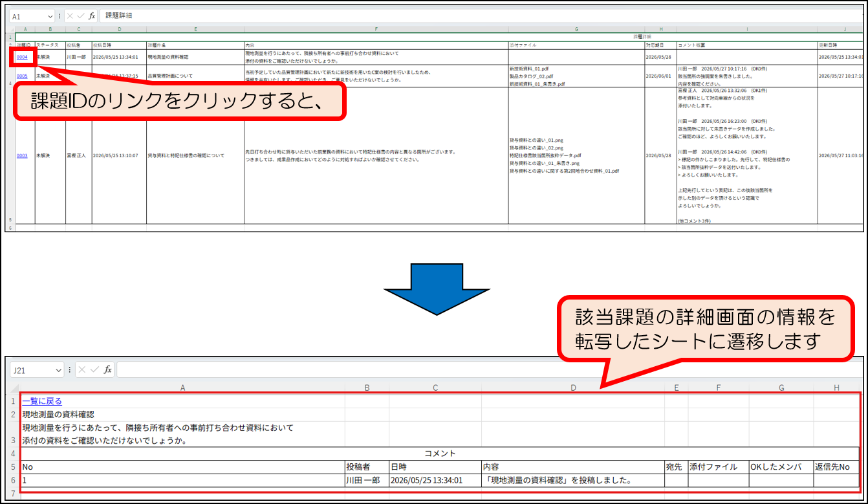Click the Insert Function fx icon in upper sheet
The width and height of the screenshot is (868, 504).
coord(92,16)
